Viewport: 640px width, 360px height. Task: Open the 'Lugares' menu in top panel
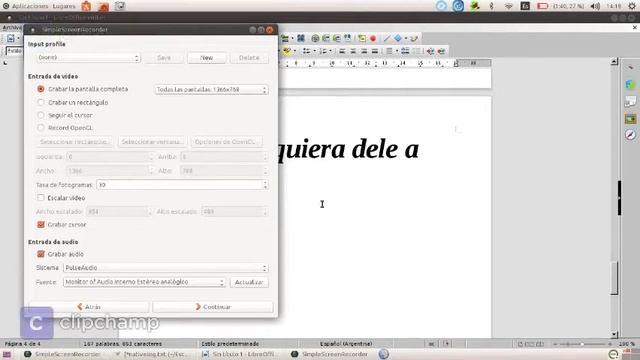[x=64, y=6]
